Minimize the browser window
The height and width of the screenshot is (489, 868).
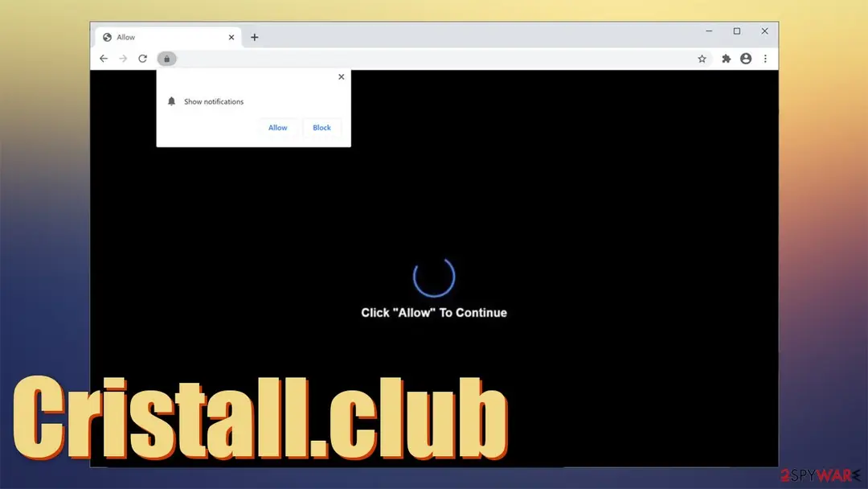click(x=709, y=31)
